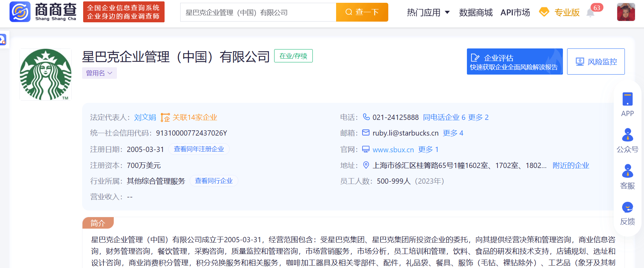This screenshot has width=644, height=268.
Task: Show more emails via 更多 4
Action: tap(453, 133)
